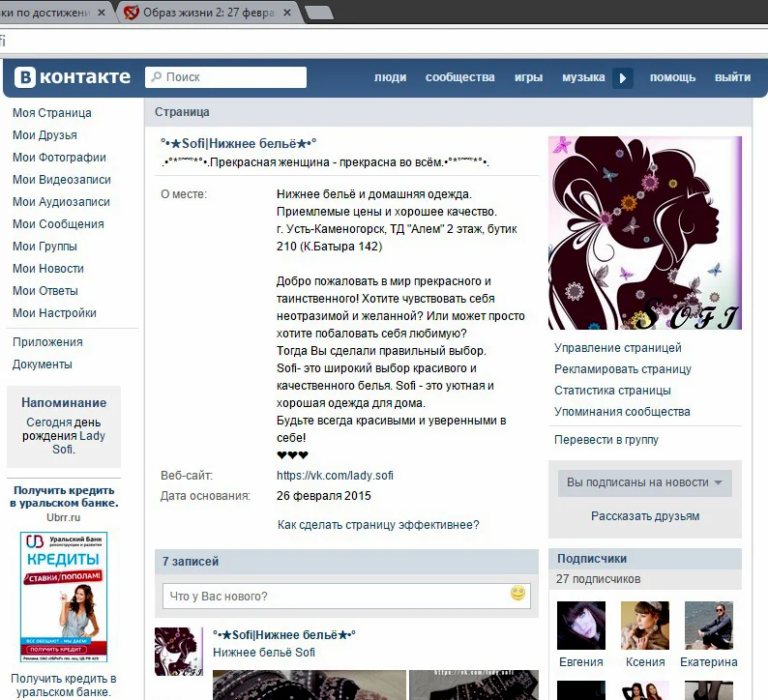Click 'Управление страницей' link
The height and width of the screenshot is (700, 768).
click(x=618, y=348)
